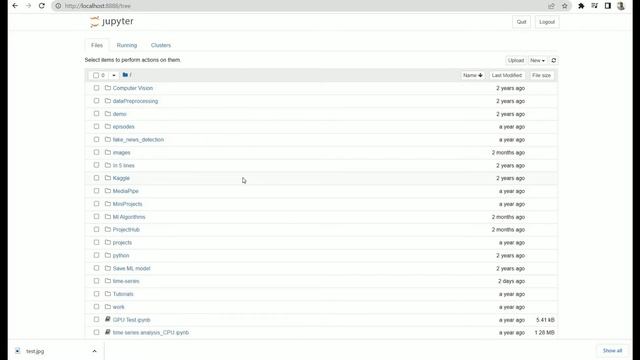Sort files by Last Modified
Viewport: 640px width, 360px height.
point(507,76)
